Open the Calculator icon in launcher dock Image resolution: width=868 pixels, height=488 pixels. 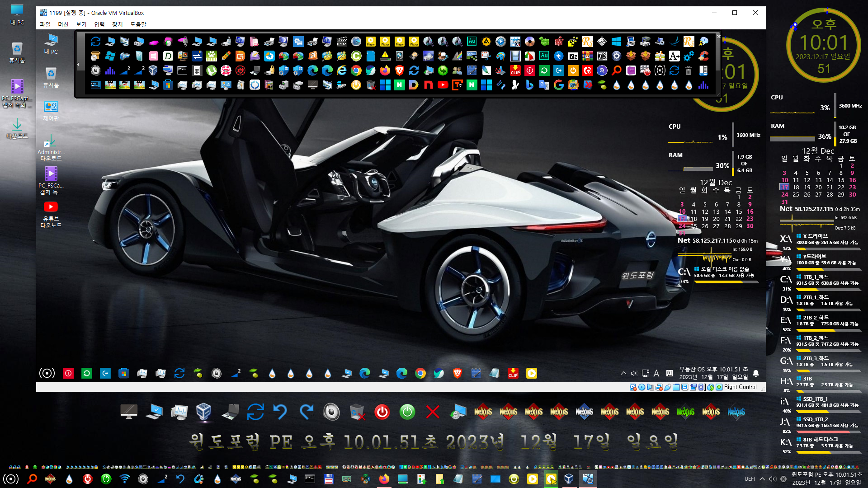[197, 70]
